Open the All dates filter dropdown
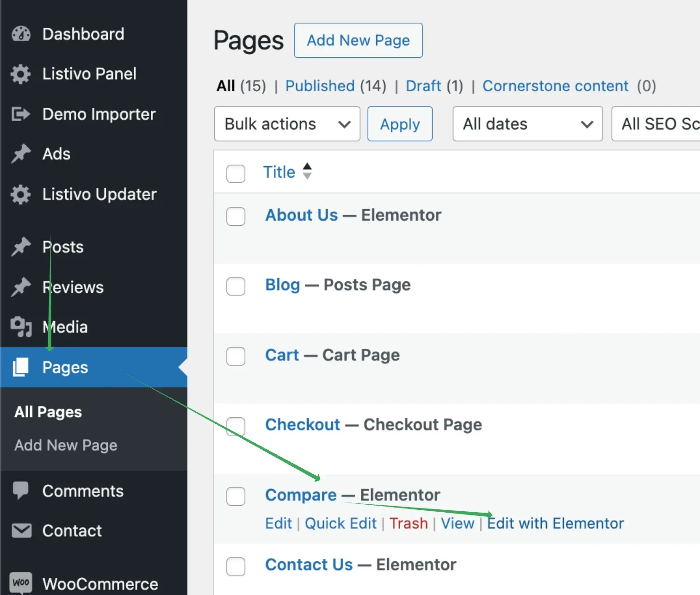The height and width of the screenshot is (595, 700). coord(527,124)
